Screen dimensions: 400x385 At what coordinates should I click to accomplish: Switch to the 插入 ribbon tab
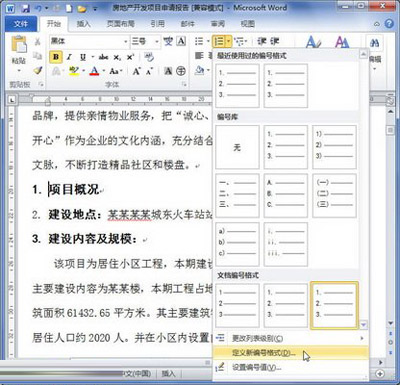(x=83, y=24)
